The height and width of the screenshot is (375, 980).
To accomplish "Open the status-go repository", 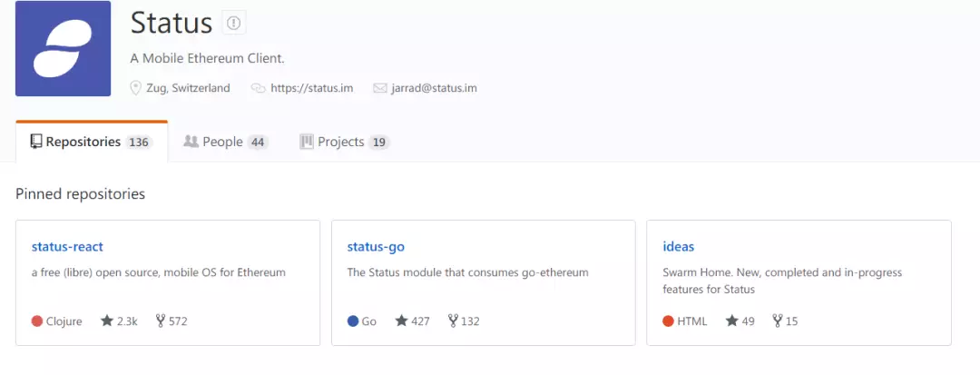I will click(376, 246).
